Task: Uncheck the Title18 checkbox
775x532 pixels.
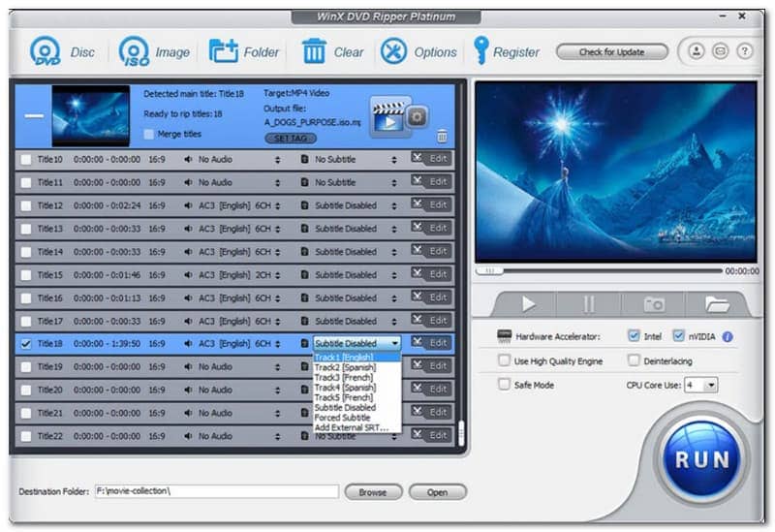Action: pyautogui.click(x=26, y=344)
